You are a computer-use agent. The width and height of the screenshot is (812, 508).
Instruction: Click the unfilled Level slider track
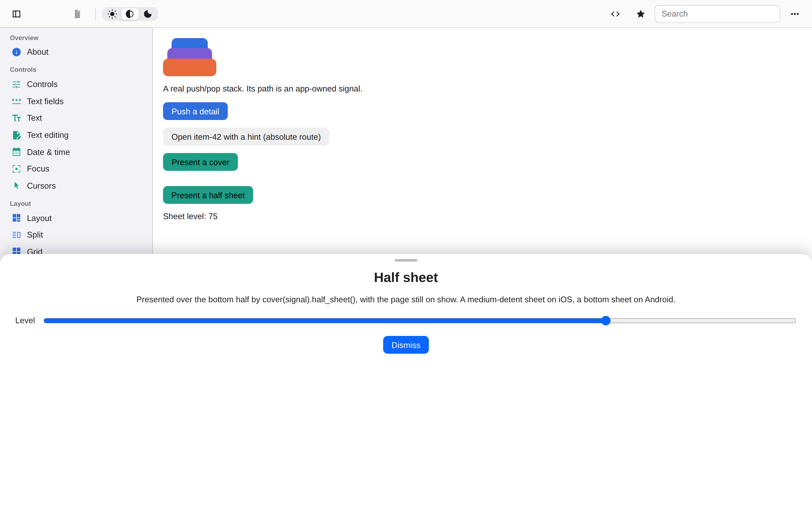(x=703, y=321)
